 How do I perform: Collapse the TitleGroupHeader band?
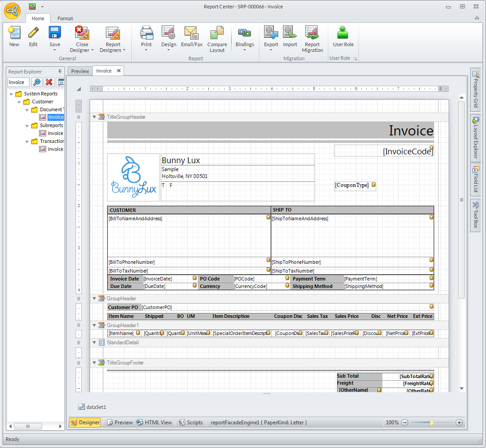coord(94,117)
